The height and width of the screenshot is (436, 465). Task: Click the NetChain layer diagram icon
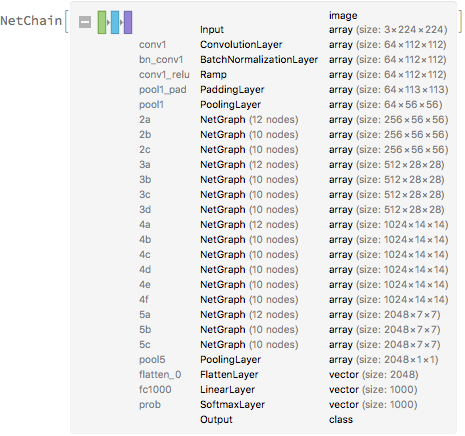(115, 22)
